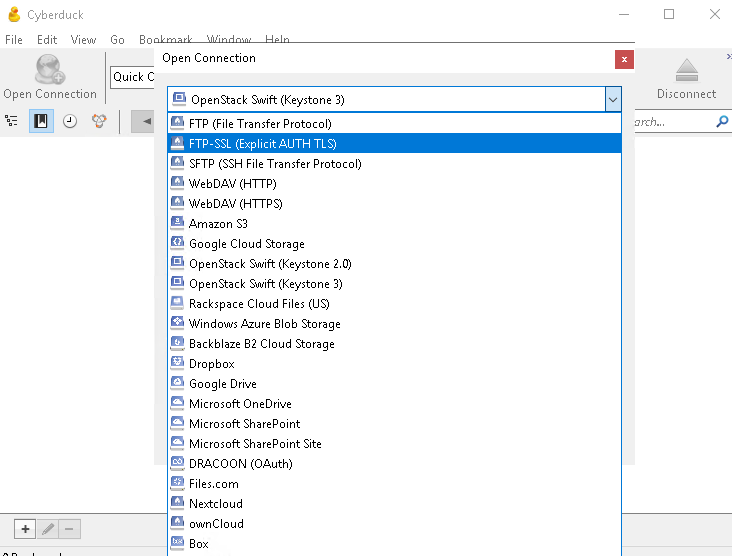Maximize the Cyberduck window
The height and width of the screenshot is (556, 732).
669,14
